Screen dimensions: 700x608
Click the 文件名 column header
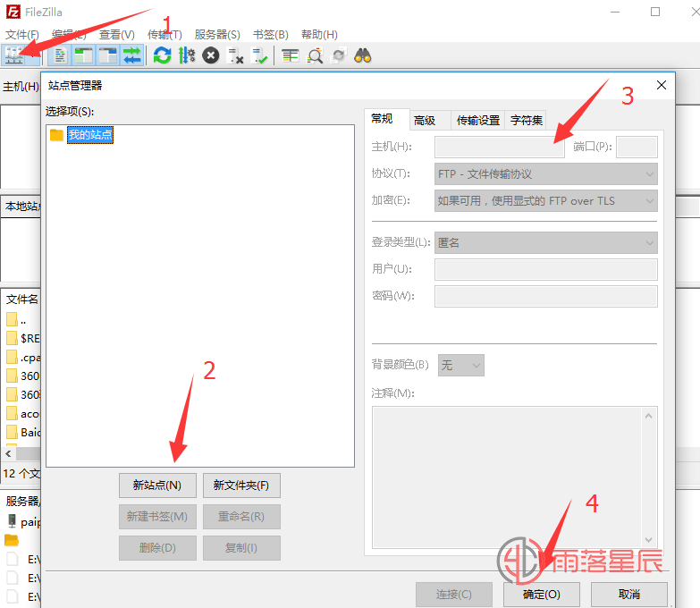pos(21,300)
